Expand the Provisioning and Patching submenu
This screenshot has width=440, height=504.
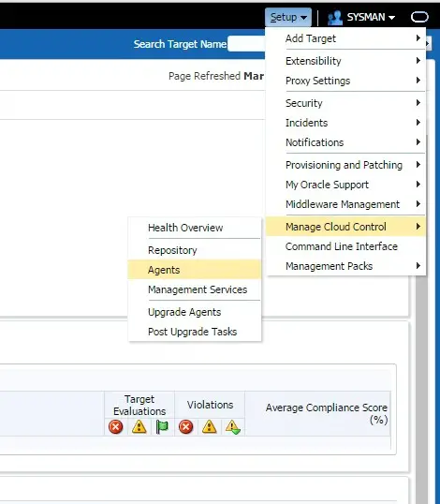click(345, 165)
